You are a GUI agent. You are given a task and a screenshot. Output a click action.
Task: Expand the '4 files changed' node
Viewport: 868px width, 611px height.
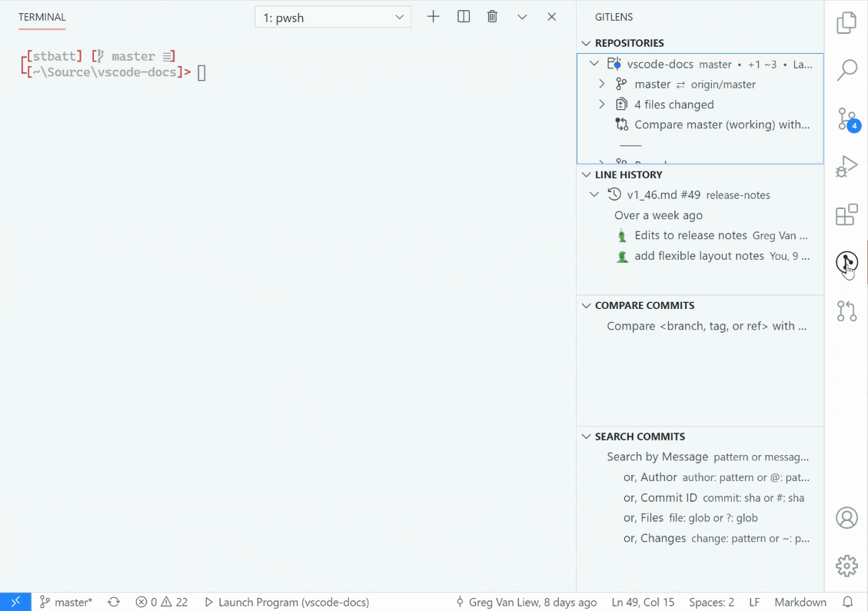[x=602, y=105]
